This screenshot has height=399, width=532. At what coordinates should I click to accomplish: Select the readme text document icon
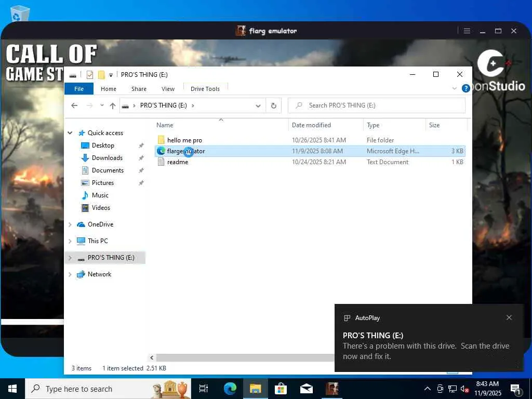point(161,162)
